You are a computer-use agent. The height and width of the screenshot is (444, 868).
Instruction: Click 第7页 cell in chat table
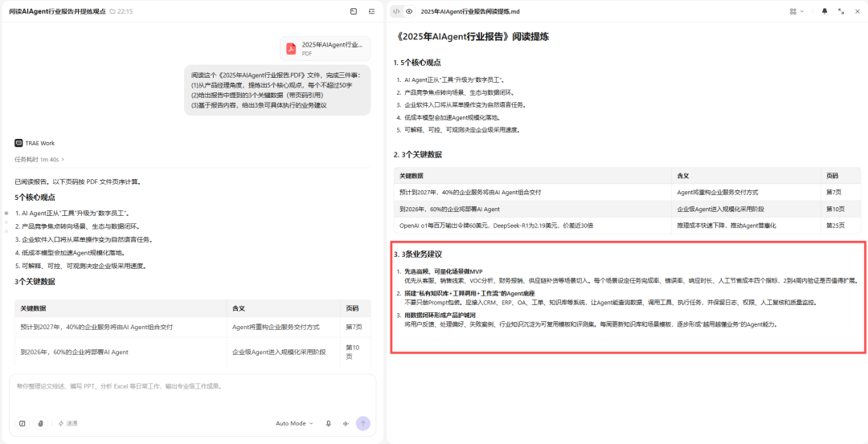point(354,327)
